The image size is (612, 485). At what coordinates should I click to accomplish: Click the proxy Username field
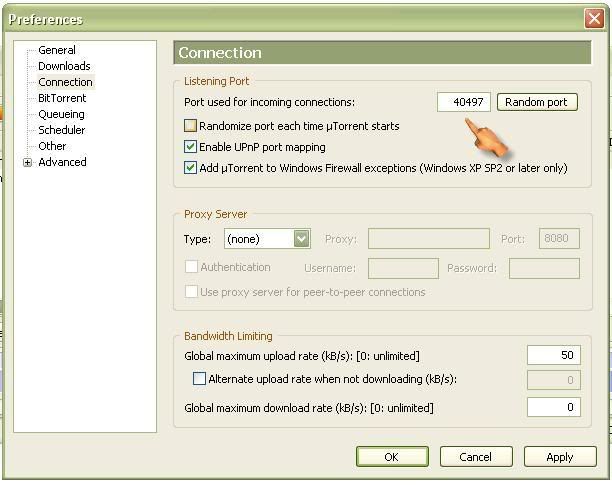pyautogui.click(x=403, y=268)
